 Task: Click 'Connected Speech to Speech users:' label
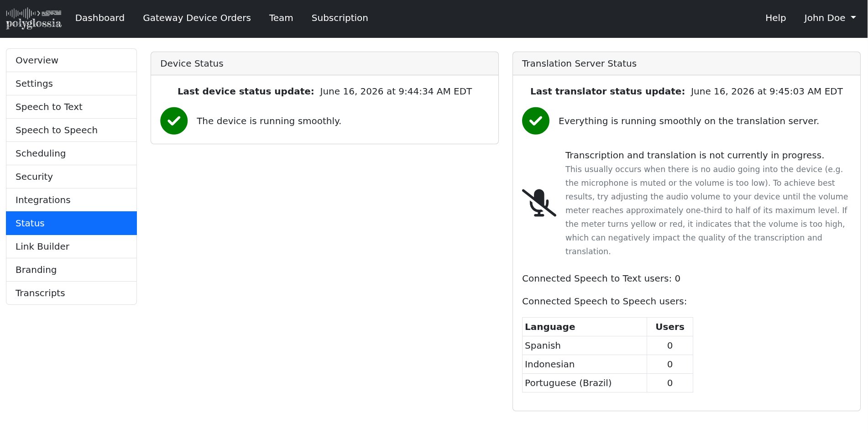604,301
